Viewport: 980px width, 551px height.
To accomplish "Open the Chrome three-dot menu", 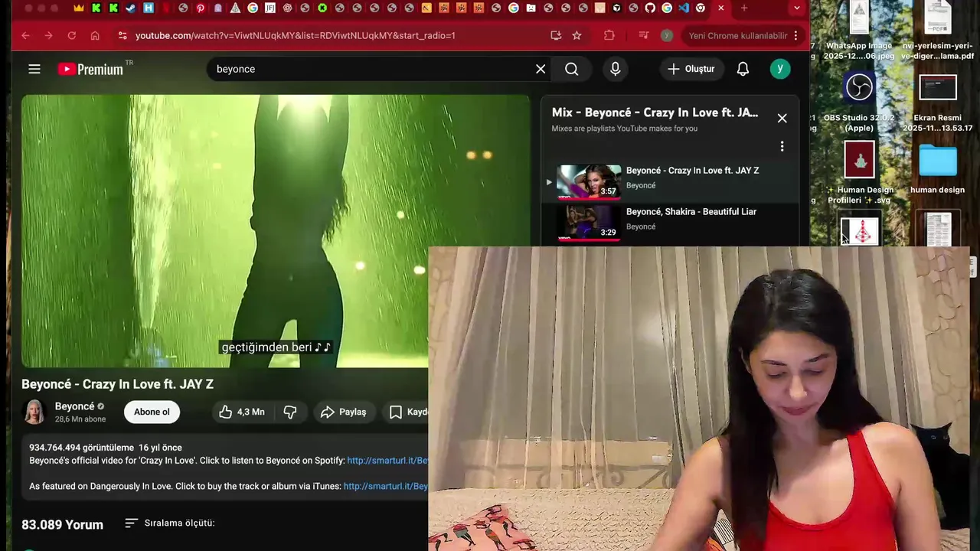I will (x=796, y=35).
